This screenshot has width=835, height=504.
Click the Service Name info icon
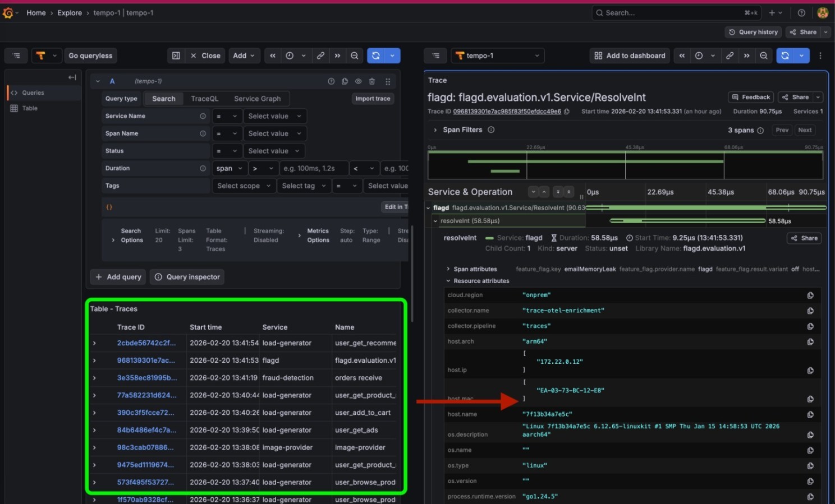pyautogui.click(x=203, y=116)
